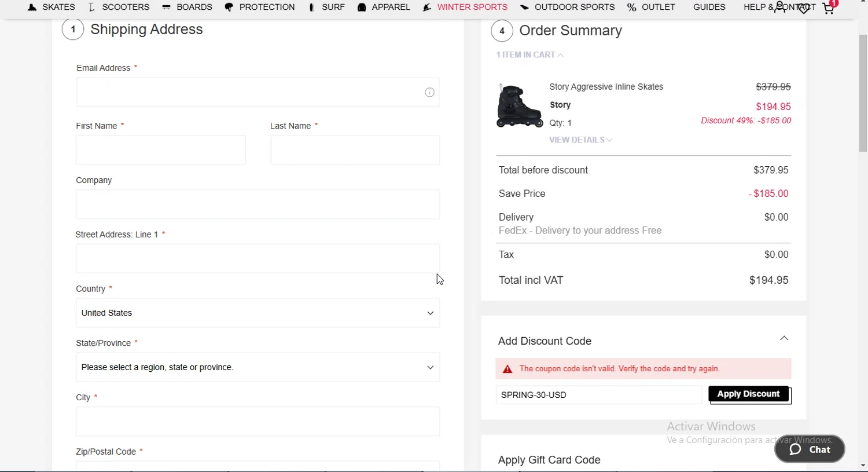
Task: Click the FedEx delivery free text
Action: 580,230
